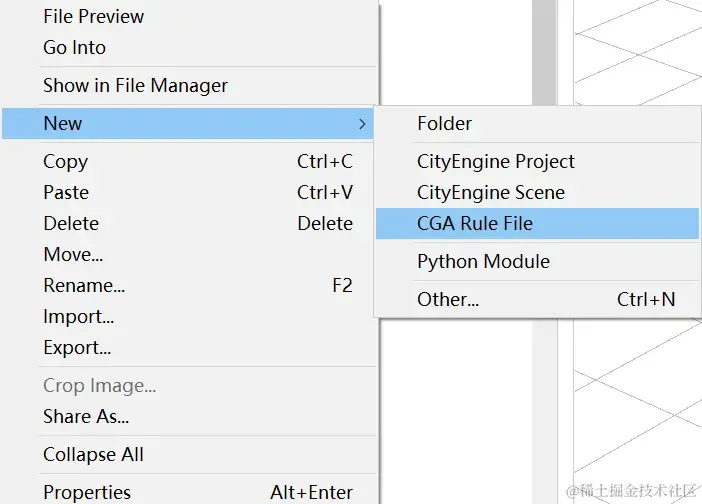This screenshot has height=504, width=702.
Task: Select Rename... from the menu
Action: (x=84, y=285)
